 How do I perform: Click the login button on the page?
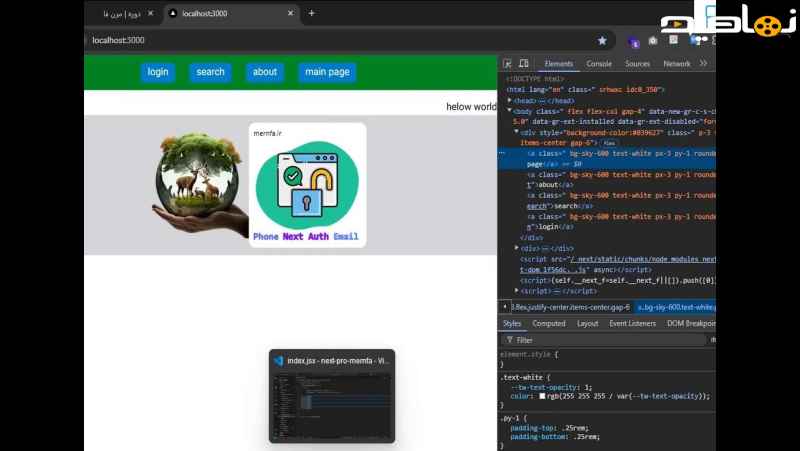coord(158,72)
